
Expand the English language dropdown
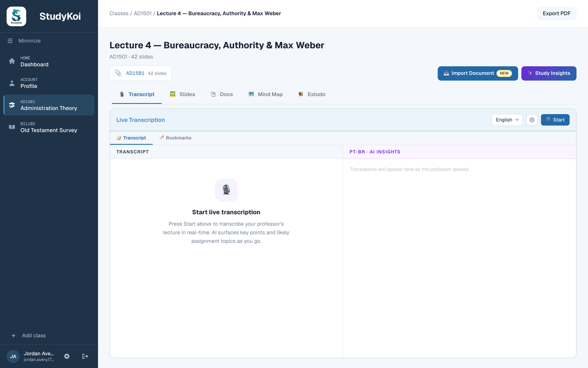click(x=507, y=120)
